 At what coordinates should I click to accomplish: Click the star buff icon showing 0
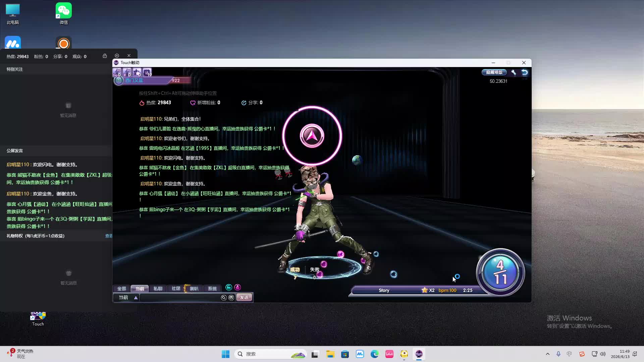coord(137,72)
